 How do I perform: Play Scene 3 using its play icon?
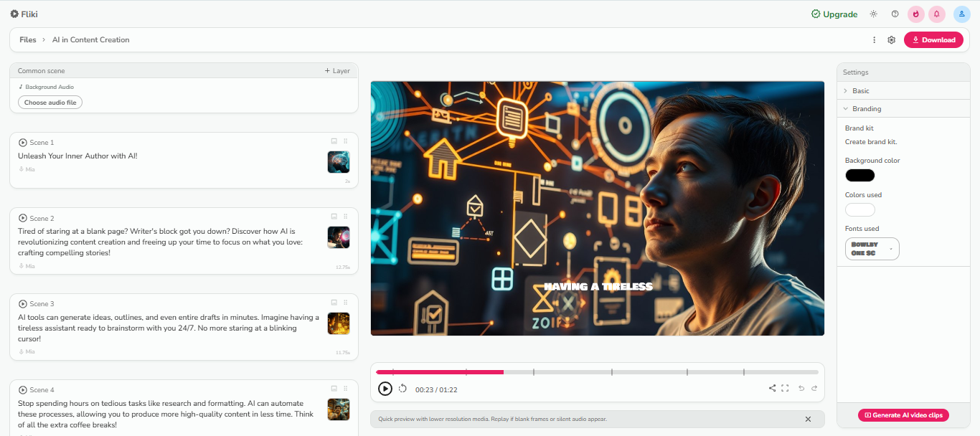pyautogui.click(x=23, y=304)
